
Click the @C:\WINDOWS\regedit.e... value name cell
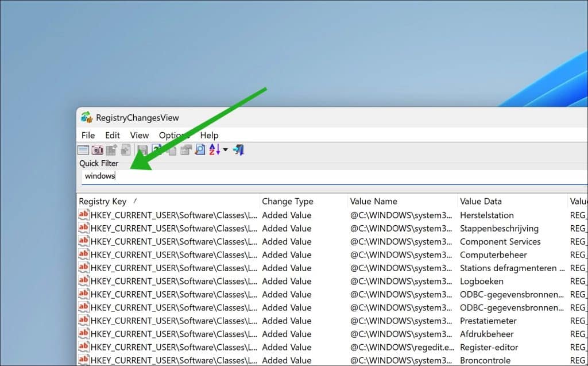[x=403, y=347]
